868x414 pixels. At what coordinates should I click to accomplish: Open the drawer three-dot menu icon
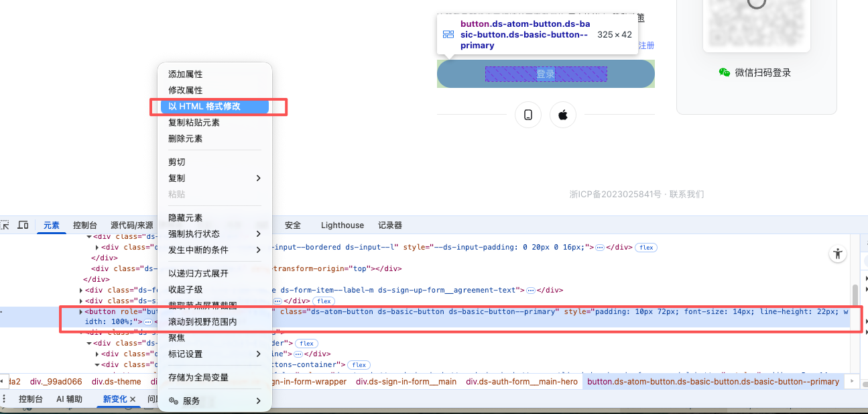(5, 399)
